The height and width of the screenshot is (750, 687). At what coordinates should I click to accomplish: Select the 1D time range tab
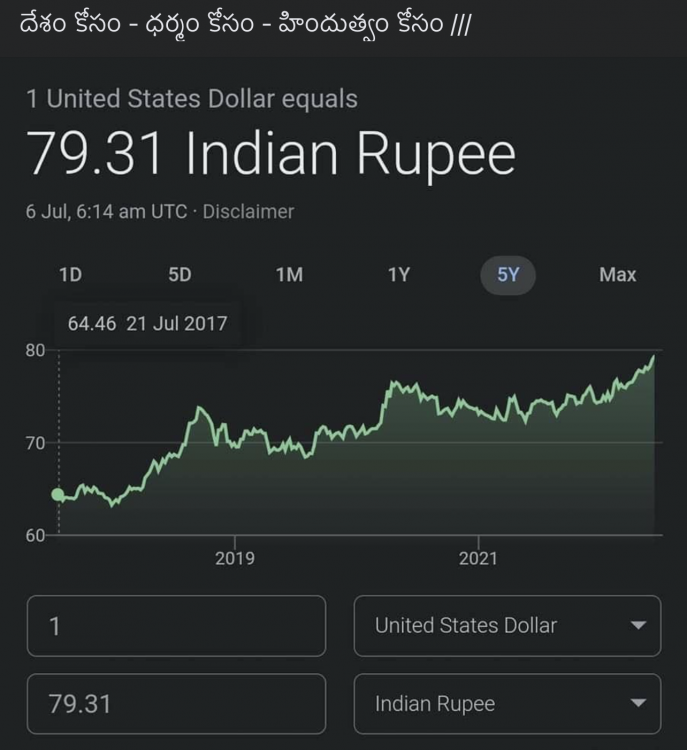coord(70,275)
